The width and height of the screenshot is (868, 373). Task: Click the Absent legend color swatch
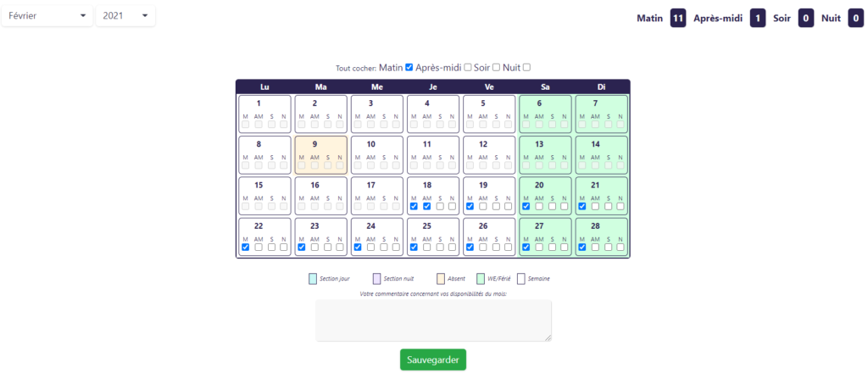pos(441,278)
